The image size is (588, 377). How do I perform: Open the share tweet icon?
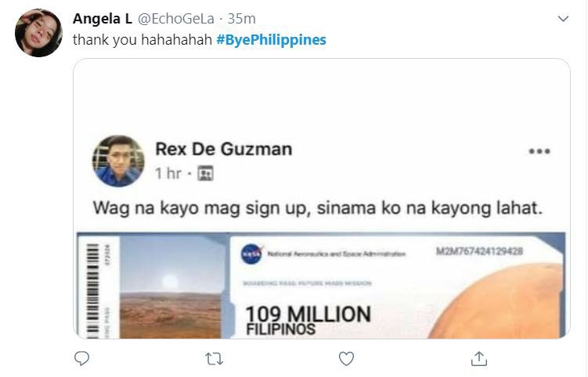tap(479, 359)
